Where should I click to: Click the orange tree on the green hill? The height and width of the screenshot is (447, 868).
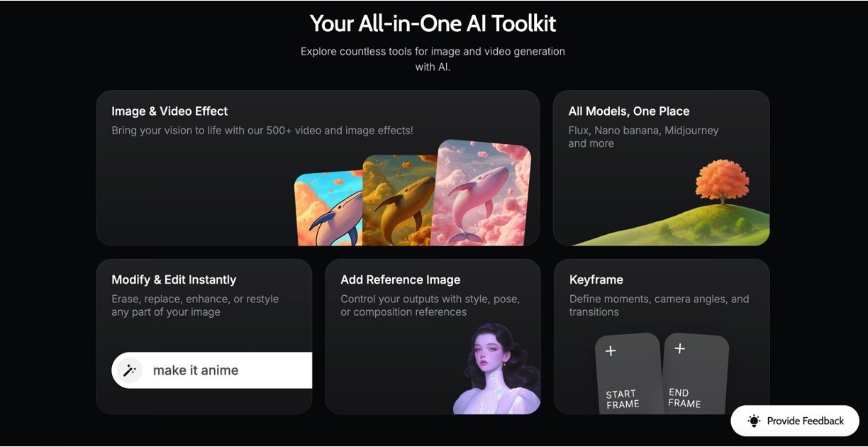[x=722, y=181]
